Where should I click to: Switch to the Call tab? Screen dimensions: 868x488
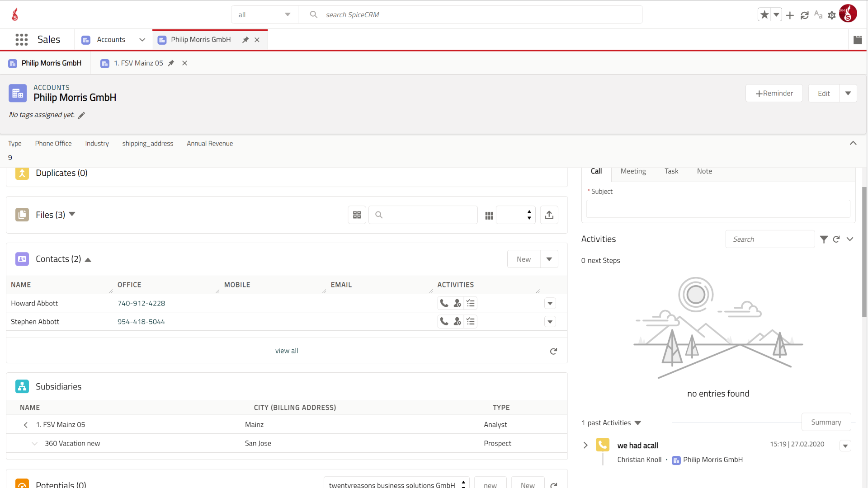pos(596,171)
